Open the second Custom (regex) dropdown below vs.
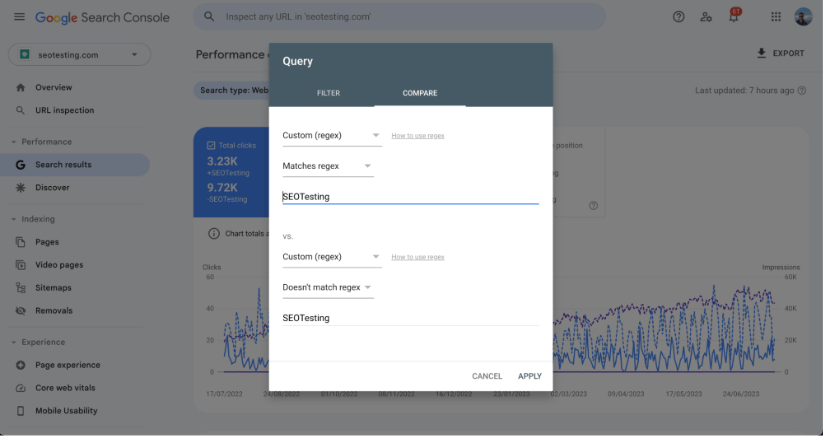The image size is (823, 436). (x=332, y=257)
